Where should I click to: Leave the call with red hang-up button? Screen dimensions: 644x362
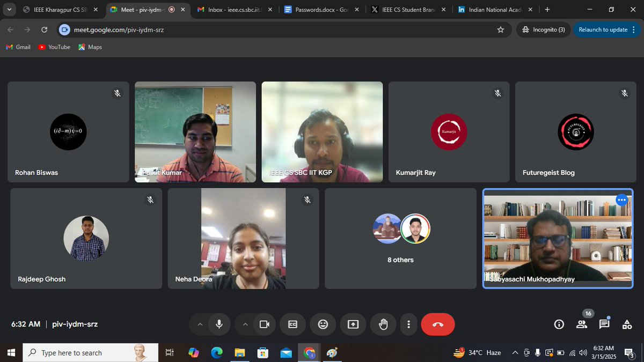coord(438,324)
